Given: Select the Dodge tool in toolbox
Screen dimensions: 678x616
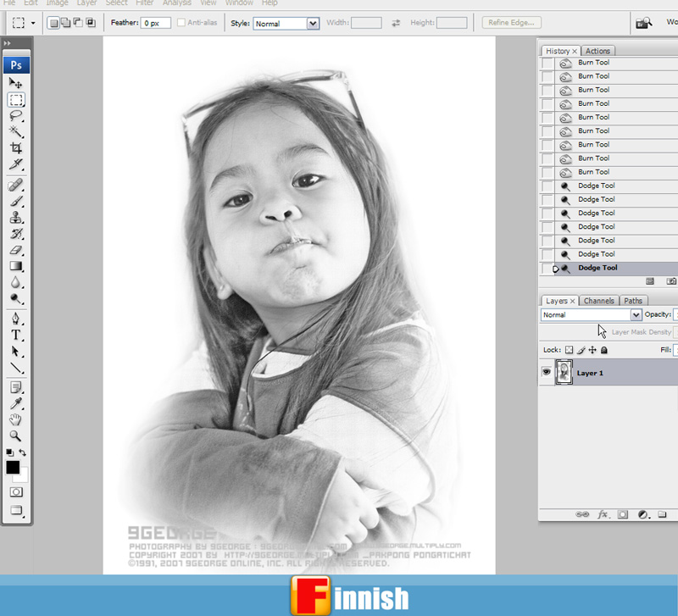Looking at the screenshot, I should pyautogui.click(x=15, y=299).
